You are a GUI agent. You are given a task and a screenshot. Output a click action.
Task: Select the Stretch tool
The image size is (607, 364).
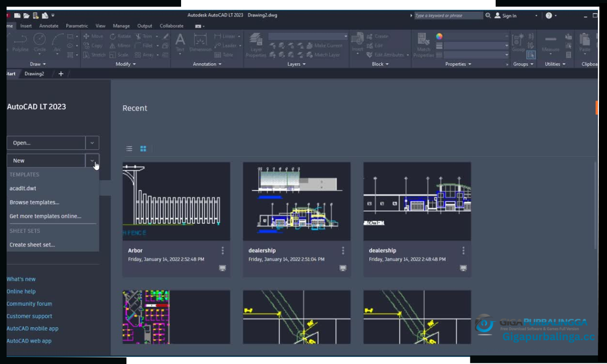[95, 55]
